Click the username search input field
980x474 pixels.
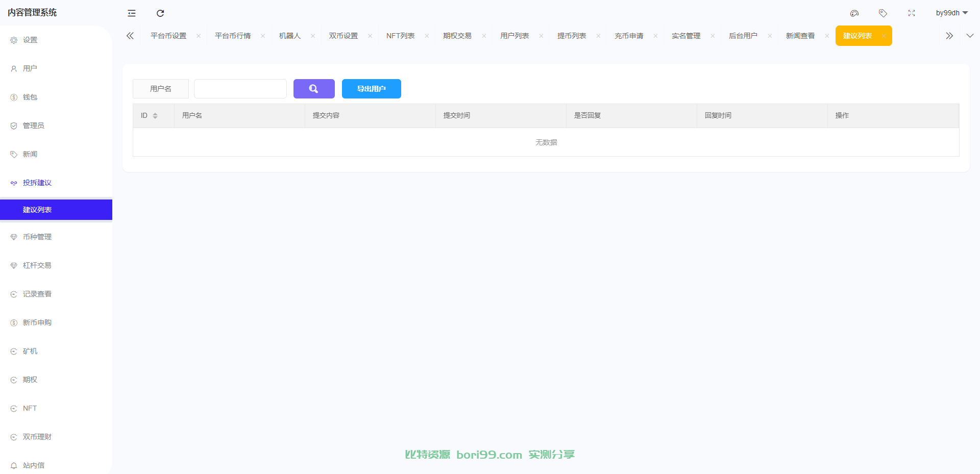tap(240, 89)
